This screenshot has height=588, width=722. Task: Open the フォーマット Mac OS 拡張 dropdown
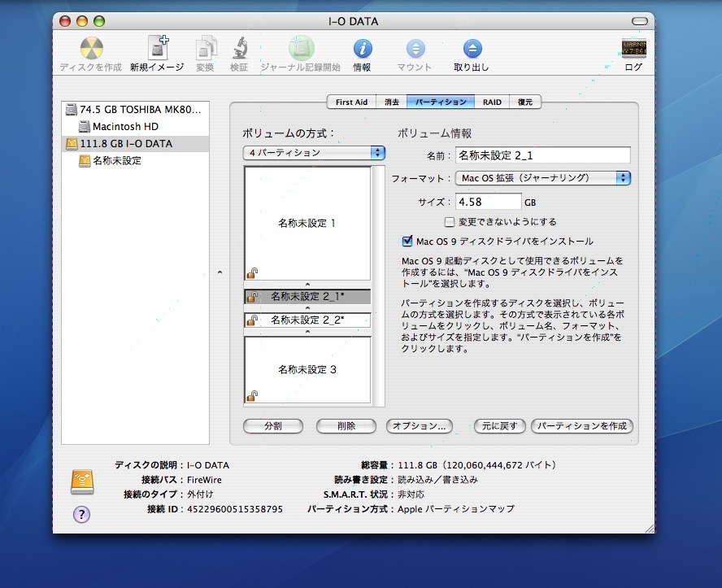pos(543,178)
